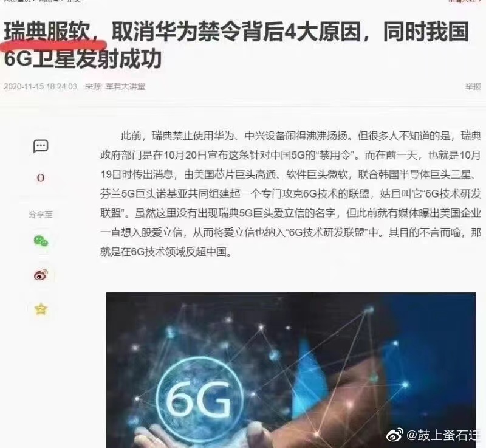Open source 军君大讲堂 link

125,86
